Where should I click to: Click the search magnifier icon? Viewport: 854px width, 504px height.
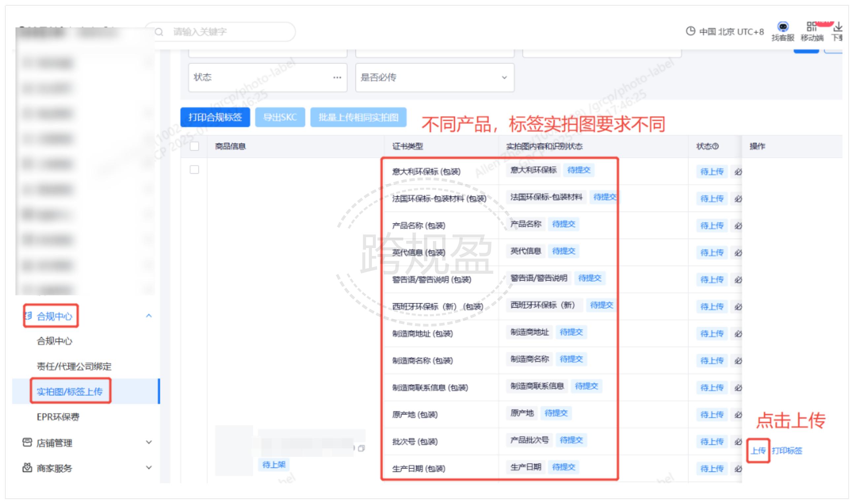pos(159,32)
